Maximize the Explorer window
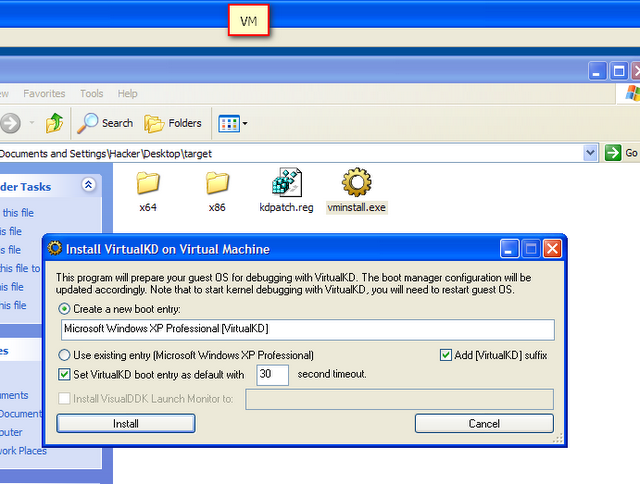This screenshot has height=484, width=640. [619, 71]
